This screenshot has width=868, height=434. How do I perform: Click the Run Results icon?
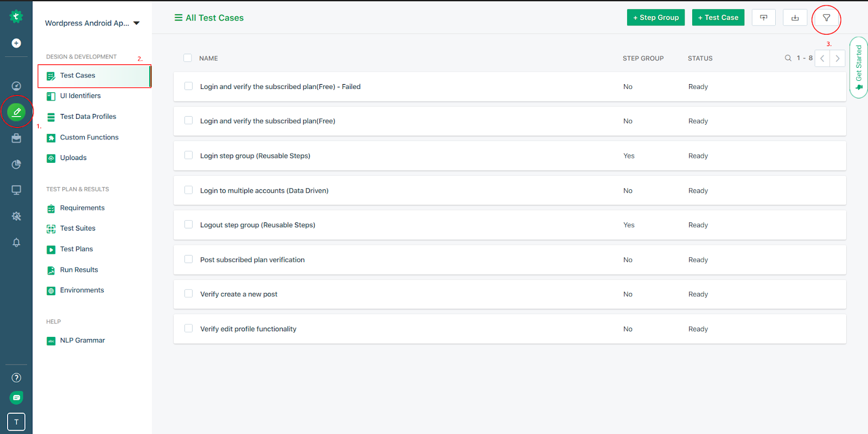click(51, 270)
